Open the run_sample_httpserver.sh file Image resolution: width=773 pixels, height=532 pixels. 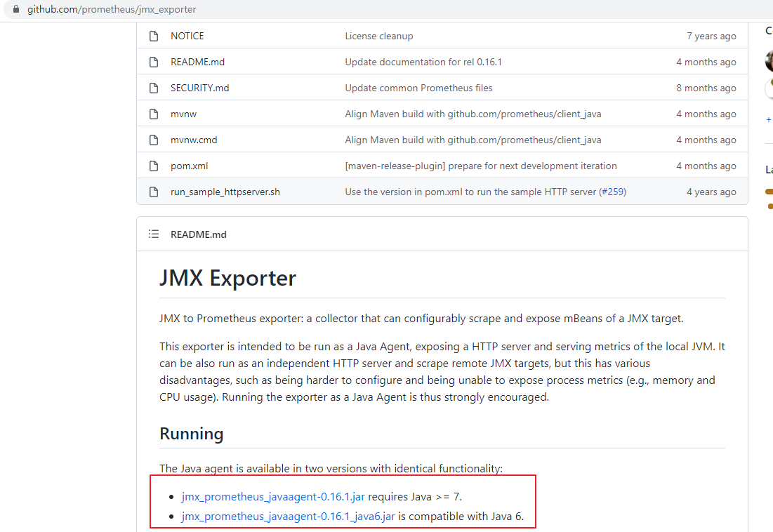[x=225, y=192]
